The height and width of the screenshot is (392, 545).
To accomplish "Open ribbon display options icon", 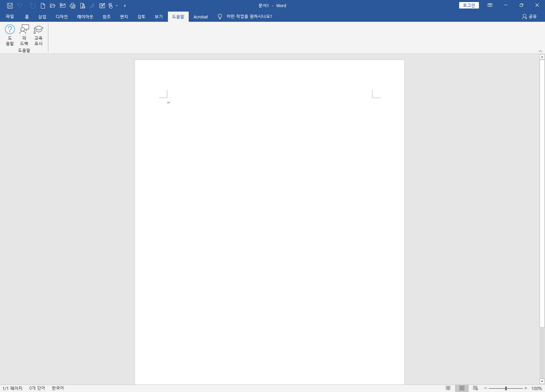I will coord(490,5).
